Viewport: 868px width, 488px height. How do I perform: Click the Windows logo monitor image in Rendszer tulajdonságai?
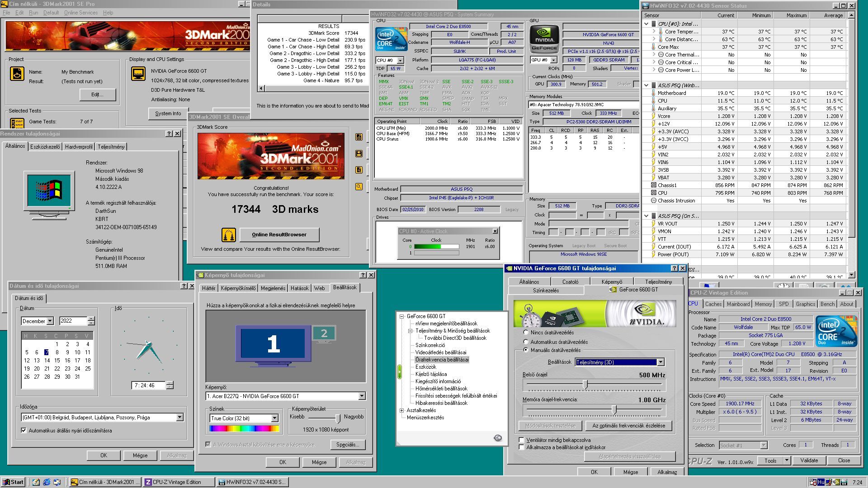50,194
